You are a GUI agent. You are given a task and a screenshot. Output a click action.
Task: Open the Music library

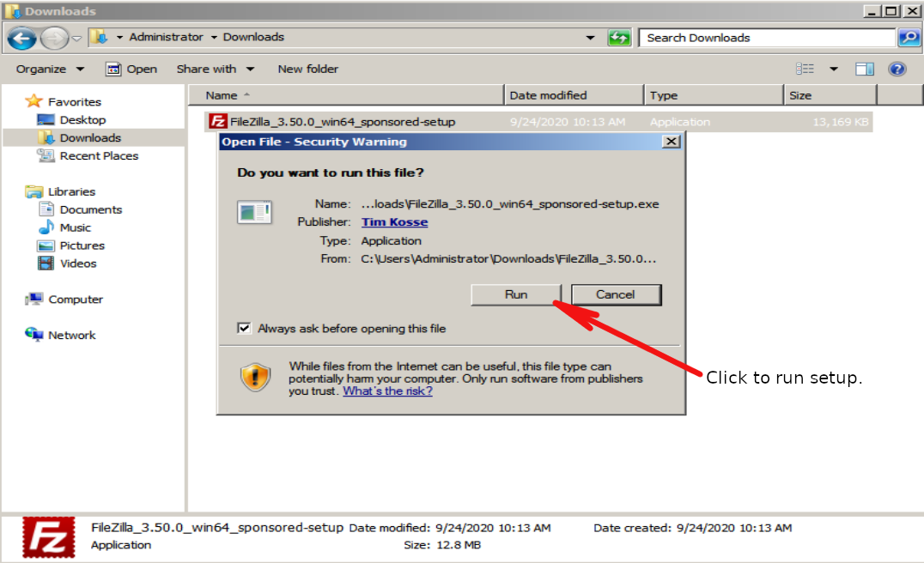(75, 227)
